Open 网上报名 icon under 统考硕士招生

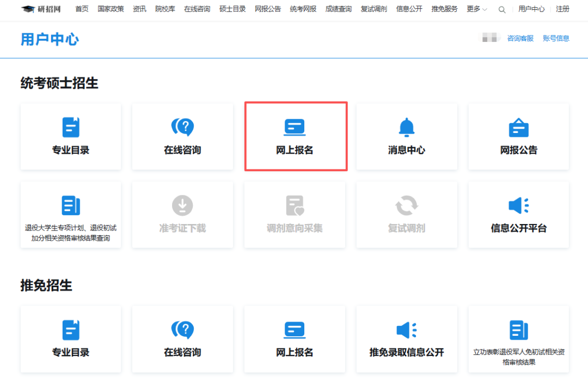(x=295, y=127)
